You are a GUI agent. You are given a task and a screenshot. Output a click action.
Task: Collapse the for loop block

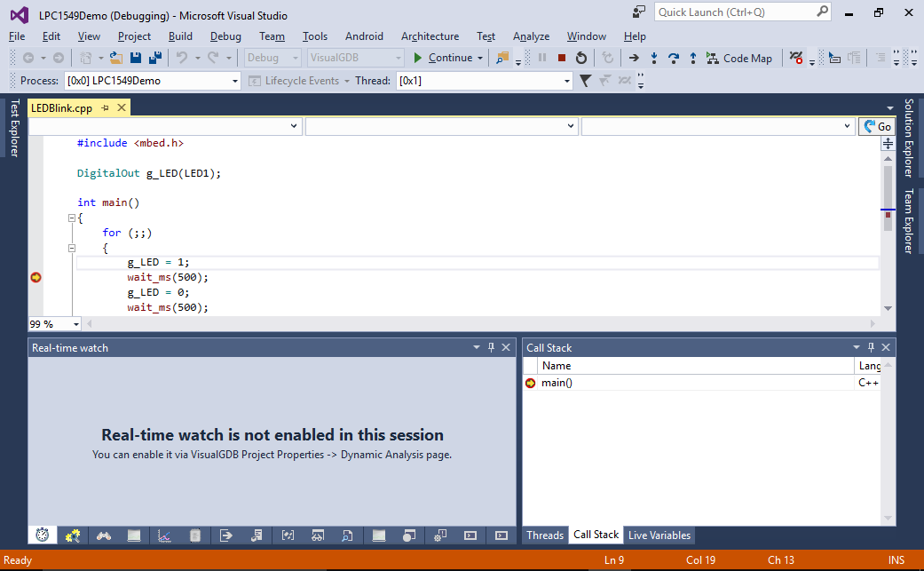point(72,248)
